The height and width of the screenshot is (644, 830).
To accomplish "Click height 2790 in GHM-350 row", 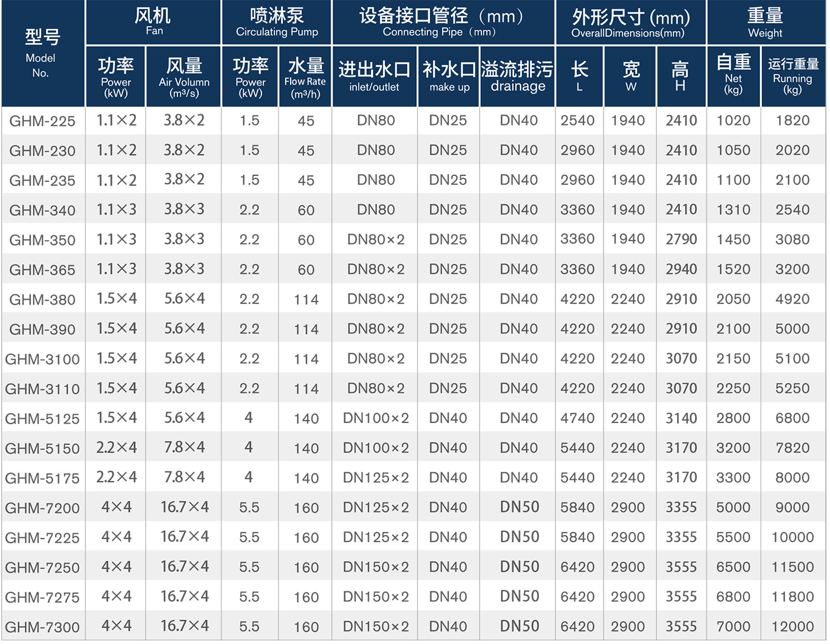I will coord(681,240).
